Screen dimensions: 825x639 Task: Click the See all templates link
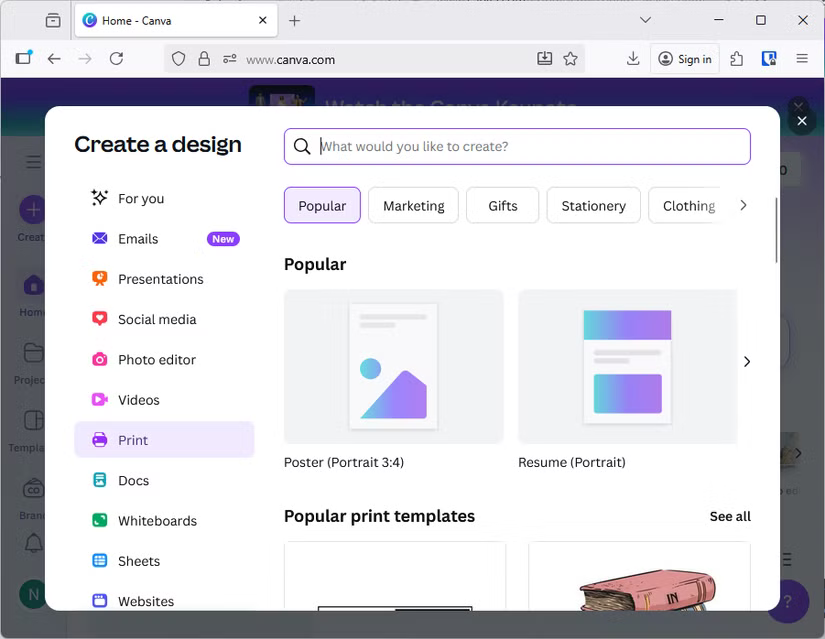pos(729,516)
